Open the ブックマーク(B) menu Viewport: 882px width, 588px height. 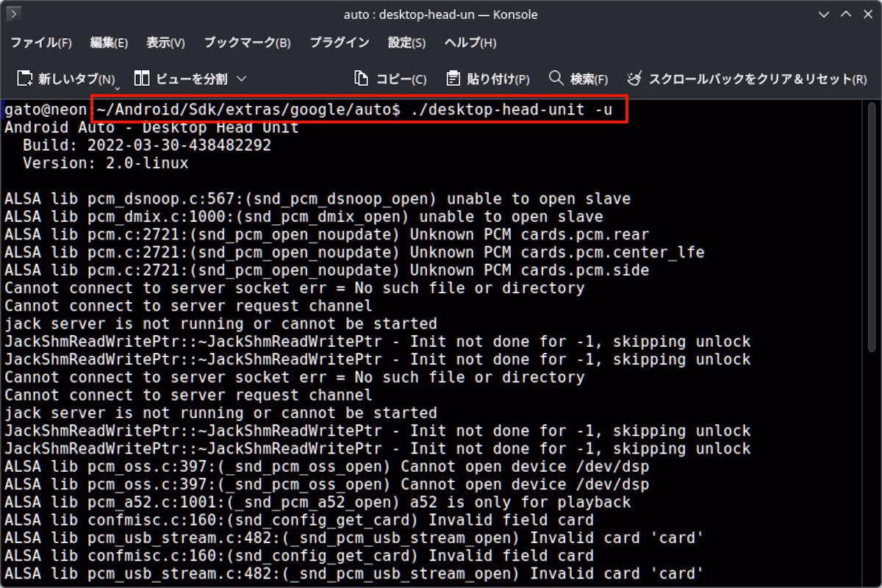tap(247, 43)
